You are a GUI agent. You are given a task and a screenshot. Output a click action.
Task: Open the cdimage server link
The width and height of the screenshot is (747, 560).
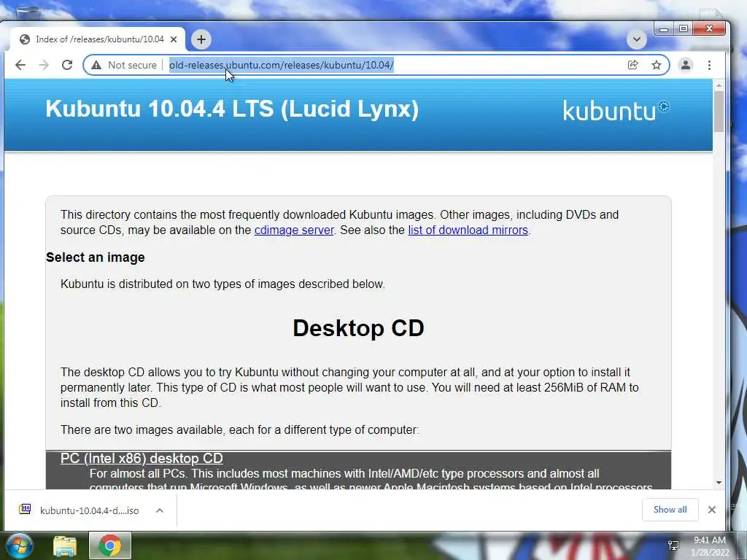click(x=294, y=230)
